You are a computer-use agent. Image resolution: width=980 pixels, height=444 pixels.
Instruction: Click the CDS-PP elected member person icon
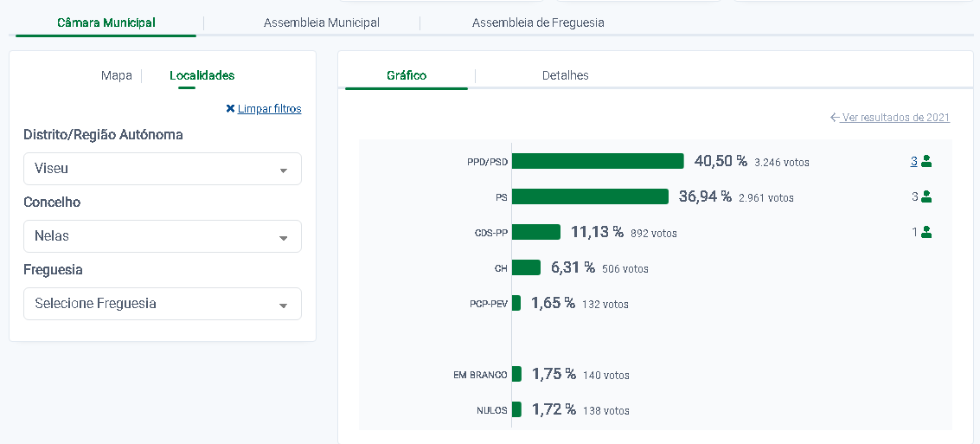tap(926, 232)
